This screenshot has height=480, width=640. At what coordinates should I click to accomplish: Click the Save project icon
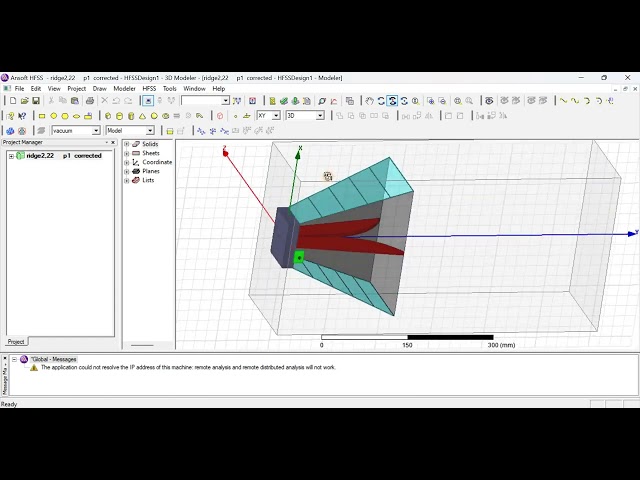click(36, 101)
